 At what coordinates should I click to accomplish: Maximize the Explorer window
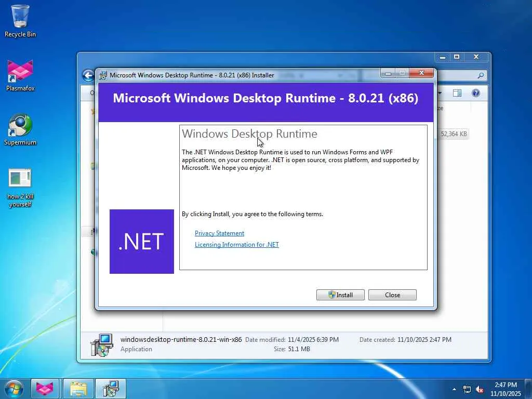[457, 57]
